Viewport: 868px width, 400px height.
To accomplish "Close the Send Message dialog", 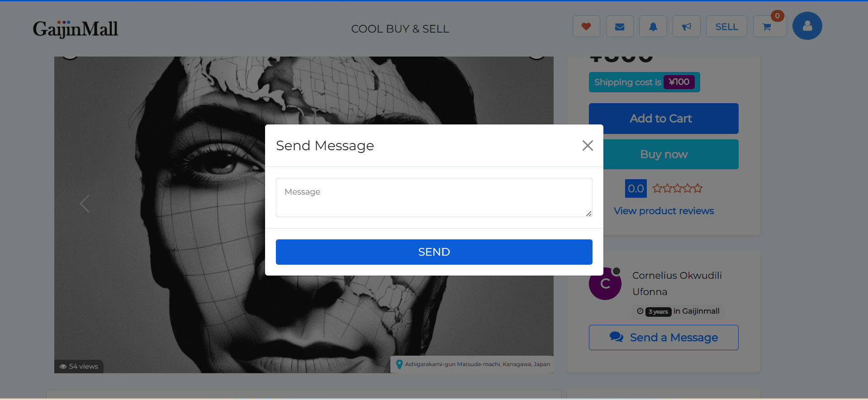I will (588, 145).
